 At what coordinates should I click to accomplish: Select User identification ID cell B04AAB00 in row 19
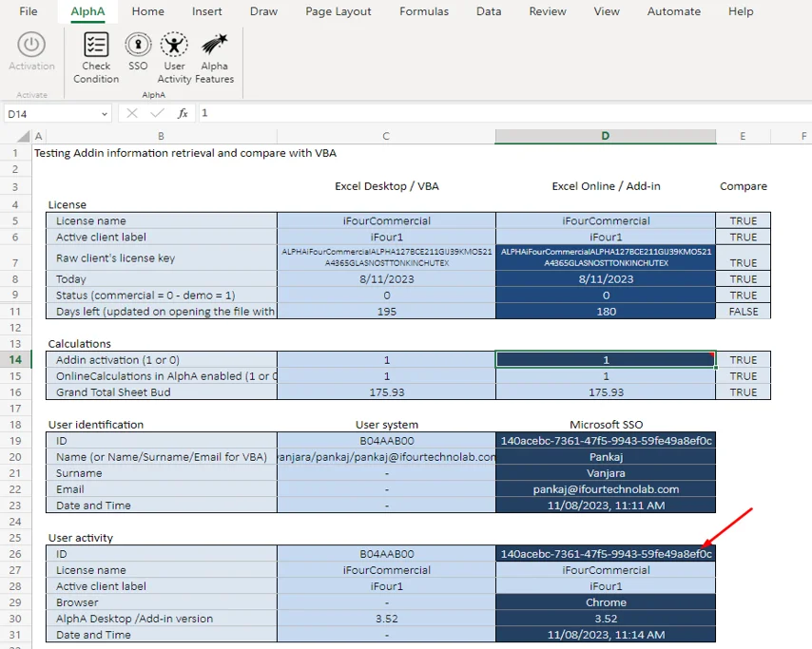click(386, 441)
